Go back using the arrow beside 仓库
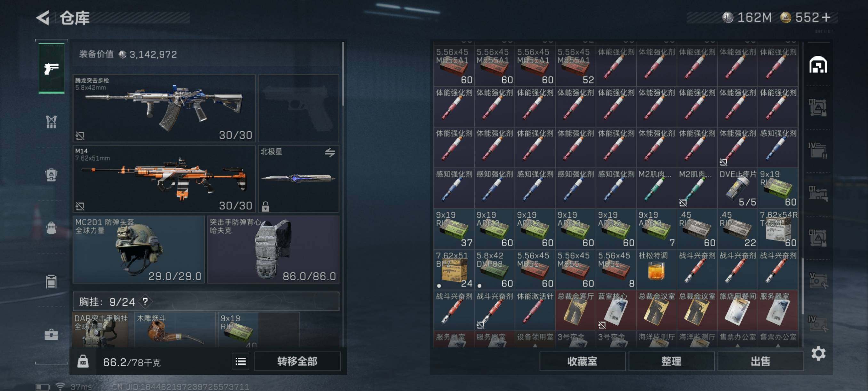Screen dimensions: 868x391 (43, 18)
